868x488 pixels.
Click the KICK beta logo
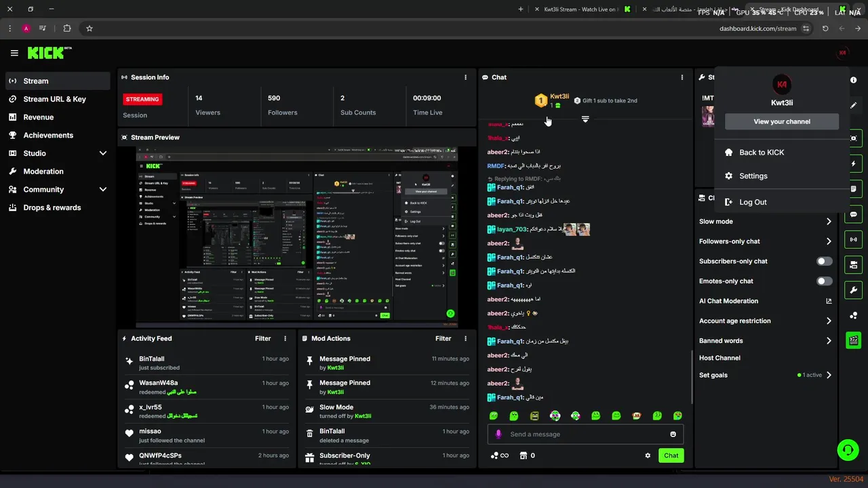tap(50, 53)
